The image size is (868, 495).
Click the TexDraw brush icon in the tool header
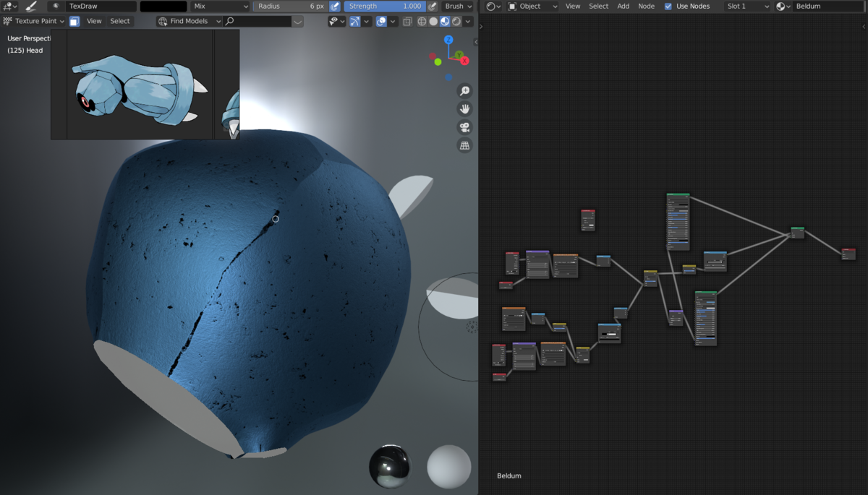point(31,6)
